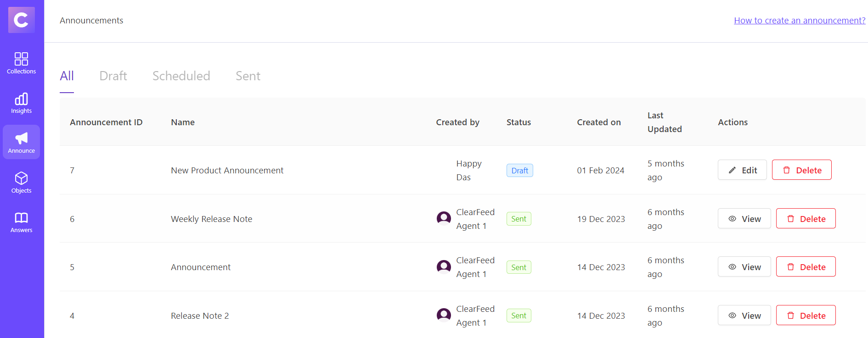Viewport: 868px width, 338px height.
Task: Edit the New Product Announcement draft
Action: tap(742, 170)
